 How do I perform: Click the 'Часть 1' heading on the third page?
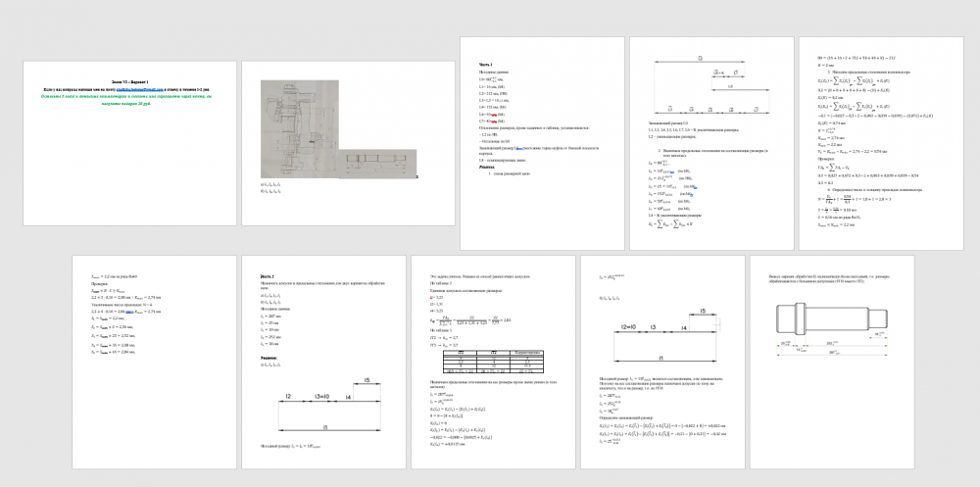[x=486, y=65]
